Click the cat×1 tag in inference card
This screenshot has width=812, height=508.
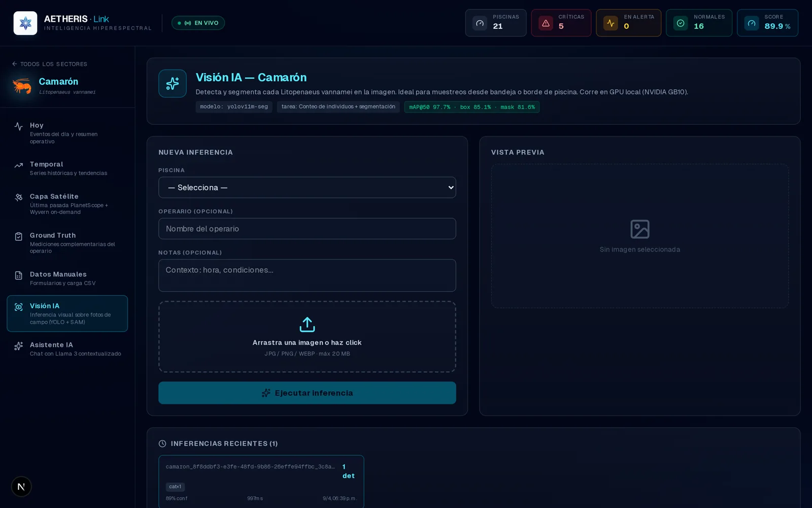[x=175, y=487]
